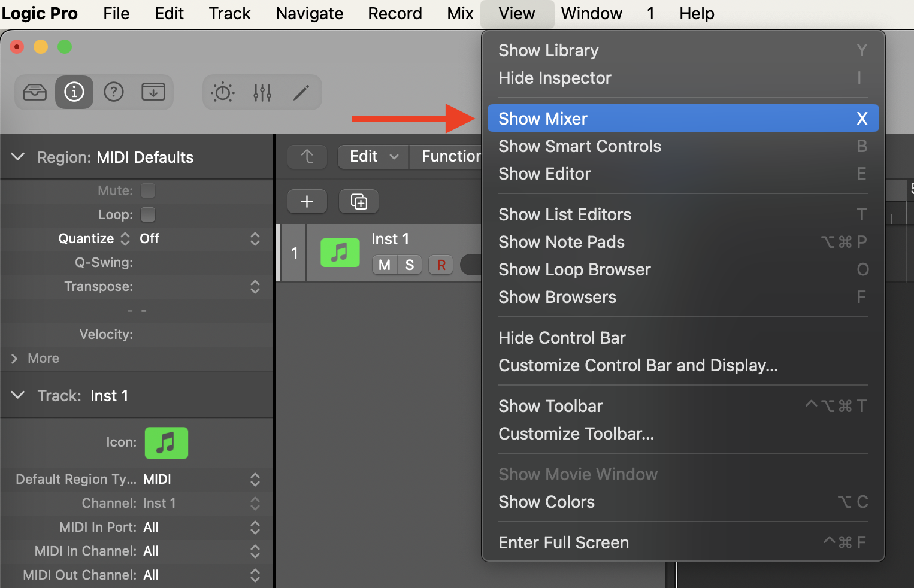Enable the region Loop checkbox
914x588 pixels.
(148, 214)
